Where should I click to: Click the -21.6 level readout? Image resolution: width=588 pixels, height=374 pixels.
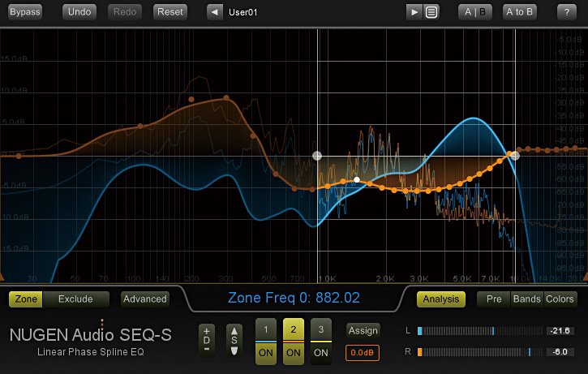(x=560, y=331)
